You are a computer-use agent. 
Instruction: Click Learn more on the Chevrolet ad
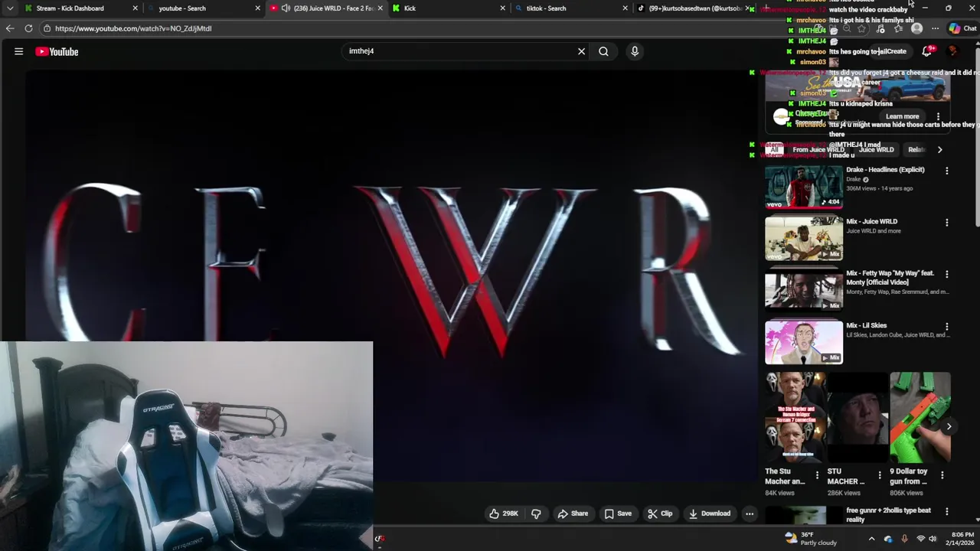click(x=902, y=116)
